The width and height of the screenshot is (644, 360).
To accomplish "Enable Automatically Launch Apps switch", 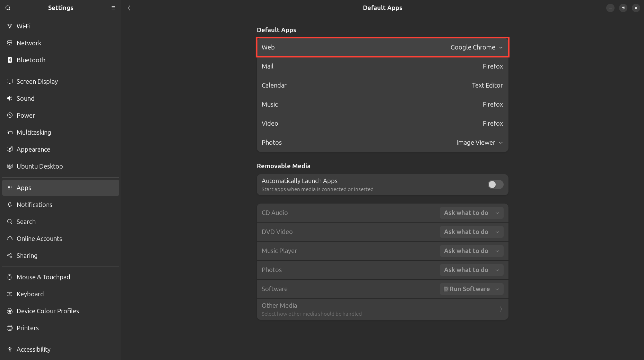I will pos(495,185).
